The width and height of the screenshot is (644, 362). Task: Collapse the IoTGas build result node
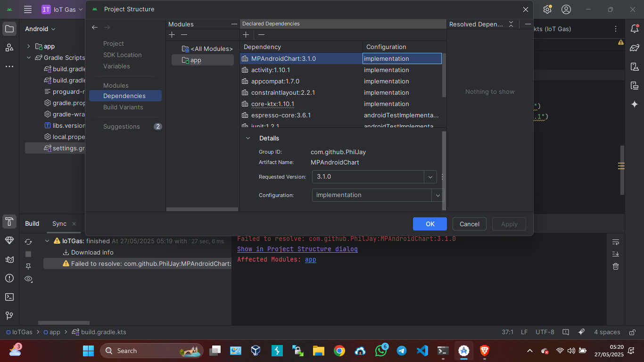47,241
